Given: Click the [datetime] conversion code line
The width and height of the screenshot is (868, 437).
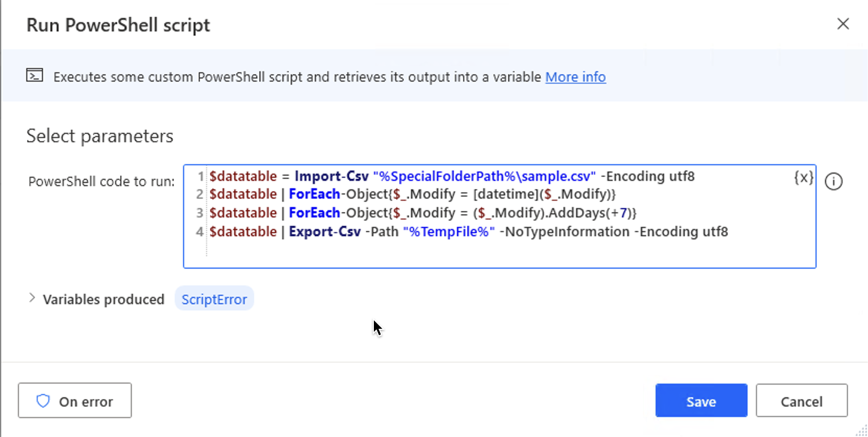Looking at the screenshot, I should click(x=413, y=194).
